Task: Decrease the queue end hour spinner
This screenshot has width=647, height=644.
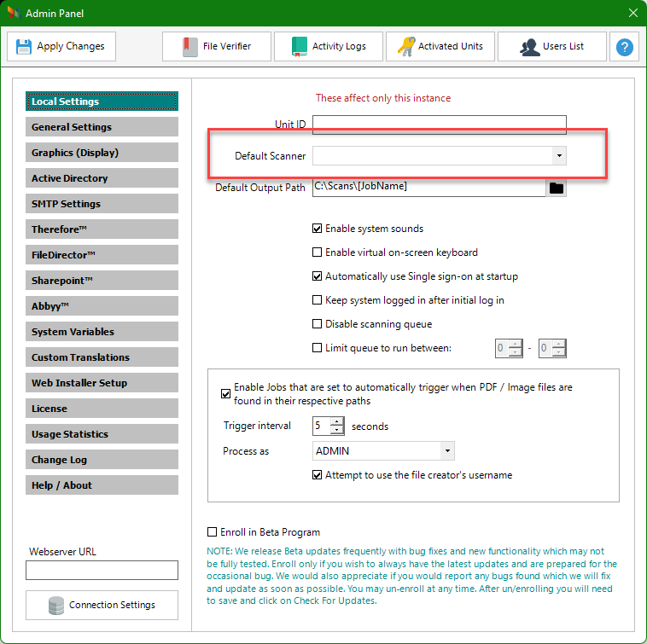Action: click(559, 352)
